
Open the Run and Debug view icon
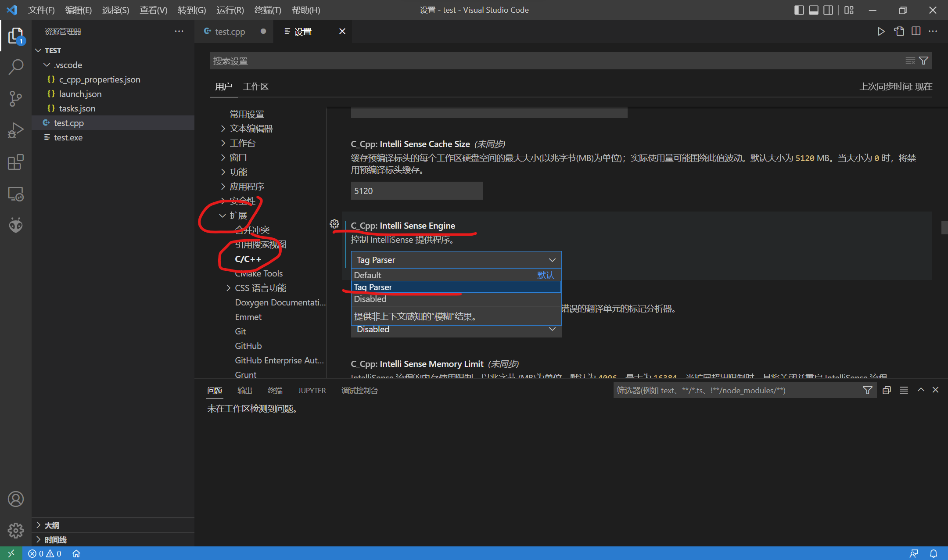(x=16, y=130)
